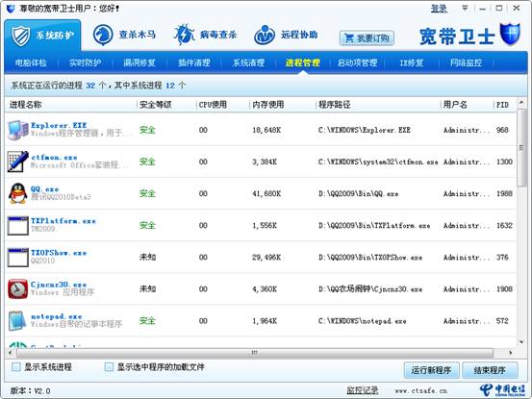Screen dimensions: 532x399
Task: Click the 未知 level for TXOPShow.exe
Action: [147, 258]
